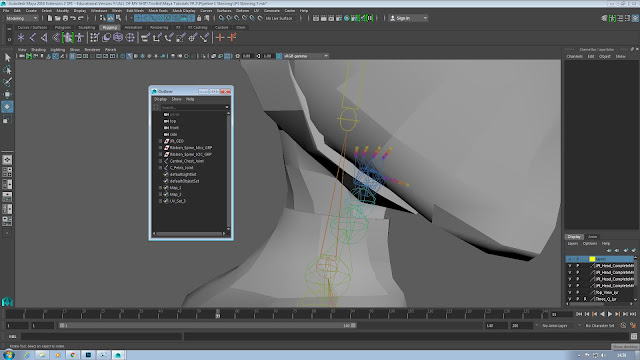This screenshot has height=360, width=640.
Task: Select the Create IK Handle shelf tool
Action: [x=44, y=38]
